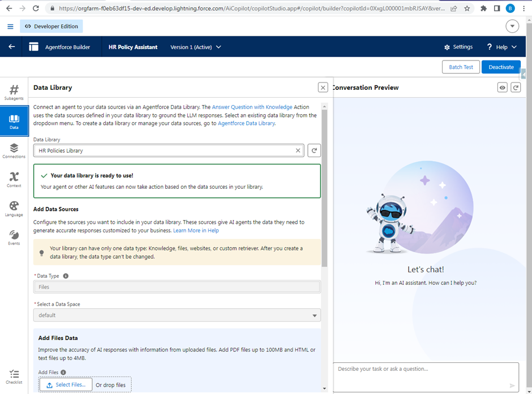
Task: Open browser extensions puzzle icon
Action: pos(483,8)
